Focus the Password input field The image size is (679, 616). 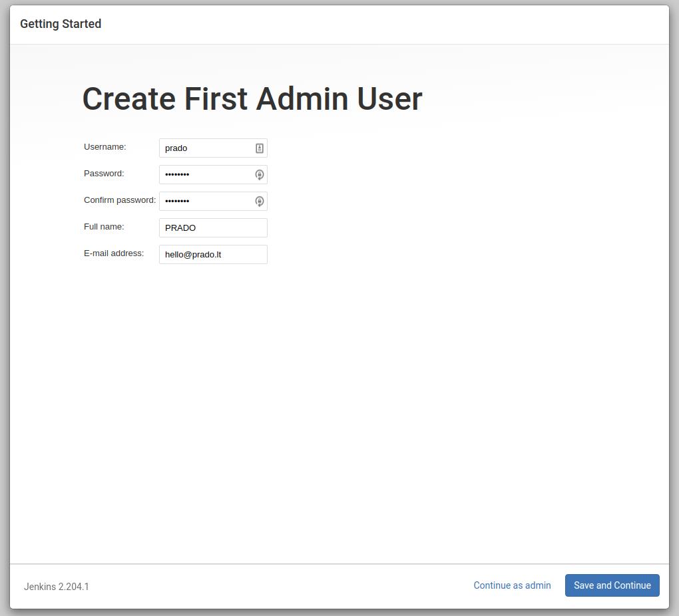click(213, 175)
